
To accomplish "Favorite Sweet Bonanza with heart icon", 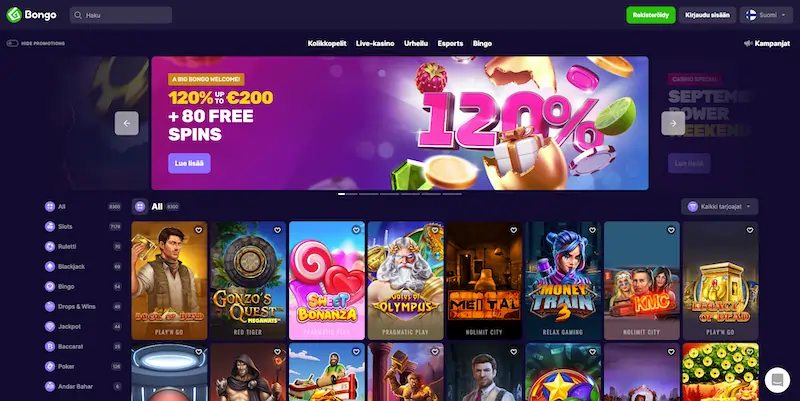I will tap(356, 230).
